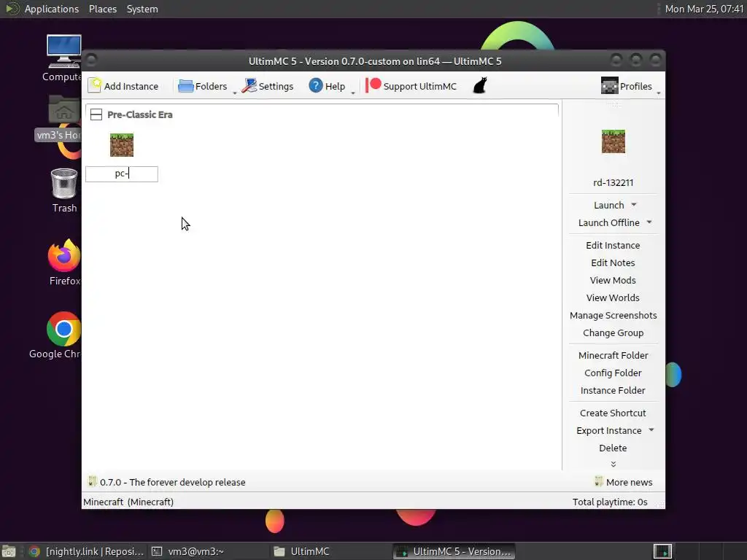
Task: Click Launch Offline
Action: pos(608,223)
